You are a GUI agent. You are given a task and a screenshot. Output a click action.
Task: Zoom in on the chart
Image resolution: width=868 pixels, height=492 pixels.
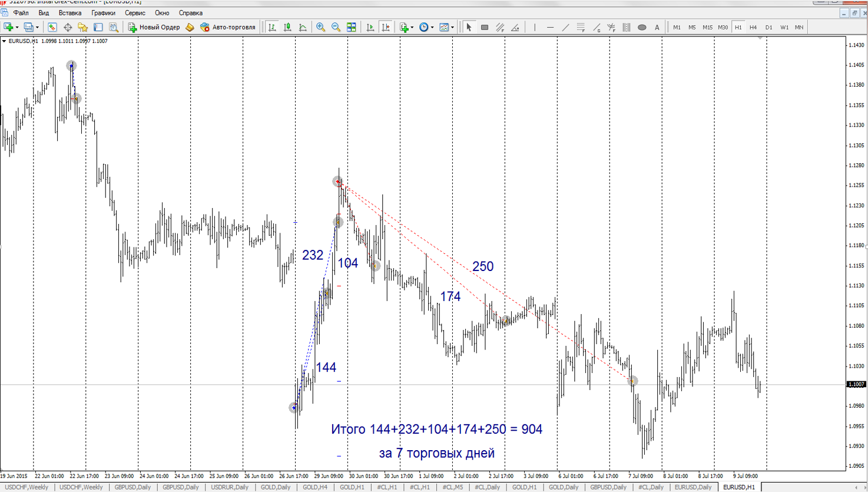pos(320,27)
